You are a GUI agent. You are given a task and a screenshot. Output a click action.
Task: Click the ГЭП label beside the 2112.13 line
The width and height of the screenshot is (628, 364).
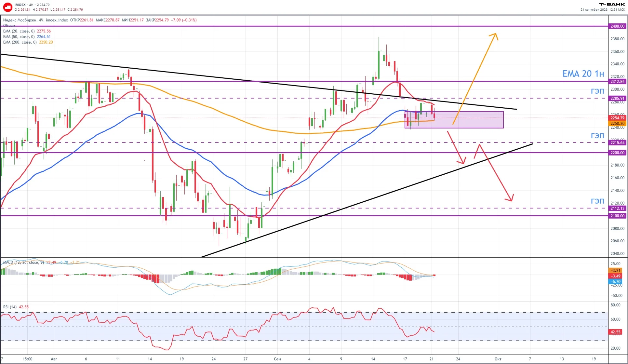tap(597, 201)
